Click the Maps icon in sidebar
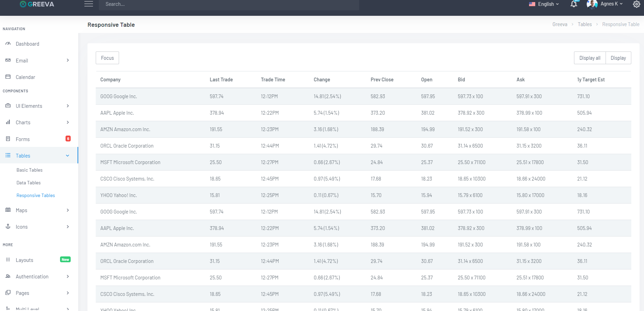Screen dimensions: 644x311 pos(8,210)
